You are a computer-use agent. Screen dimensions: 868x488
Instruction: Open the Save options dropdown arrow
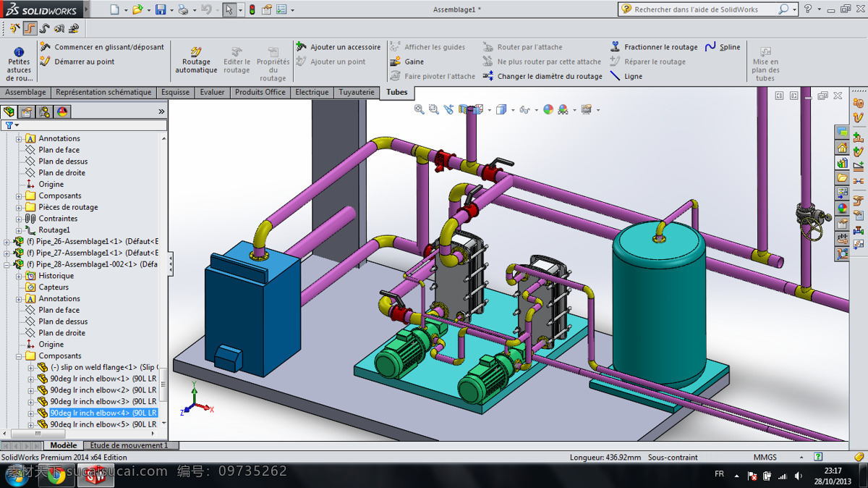[x=171, y=10]
